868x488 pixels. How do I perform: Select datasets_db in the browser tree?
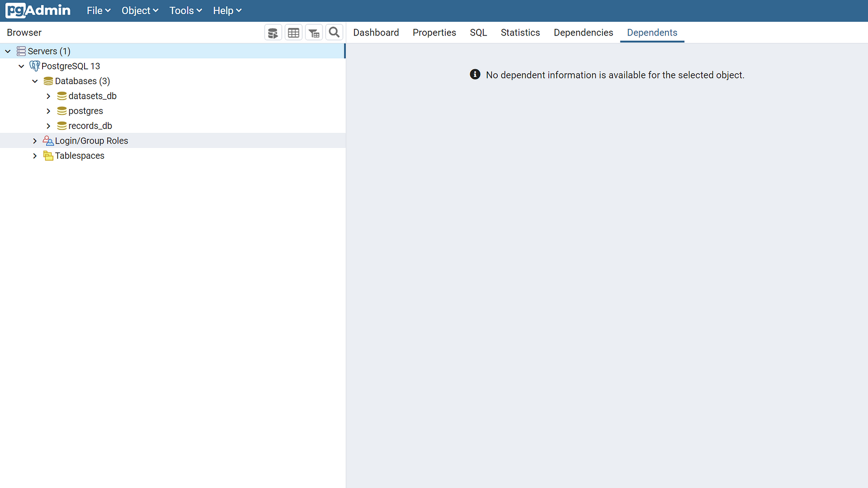93,96
